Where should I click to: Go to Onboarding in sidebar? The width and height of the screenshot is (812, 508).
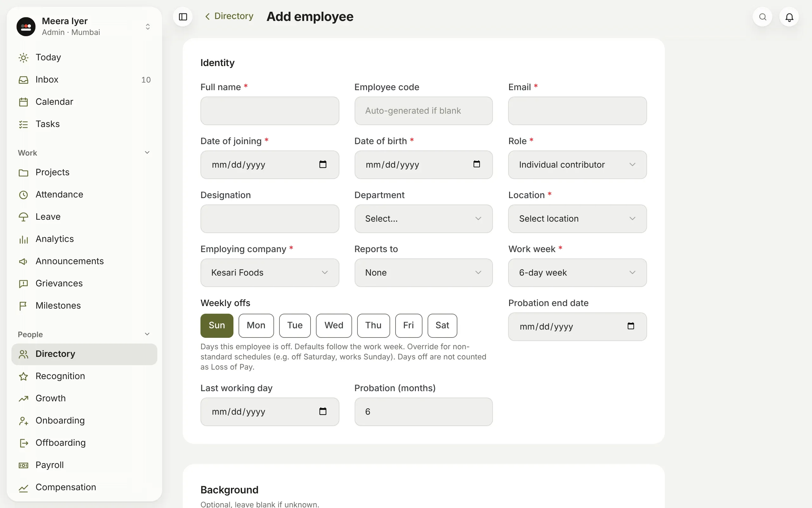coord(84,421)
